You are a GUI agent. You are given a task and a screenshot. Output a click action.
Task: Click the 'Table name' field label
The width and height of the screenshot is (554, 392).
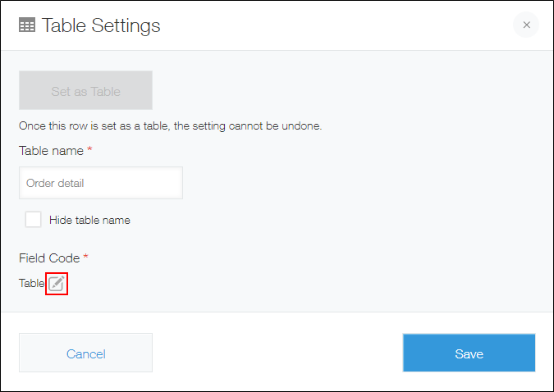click(51, 151)
